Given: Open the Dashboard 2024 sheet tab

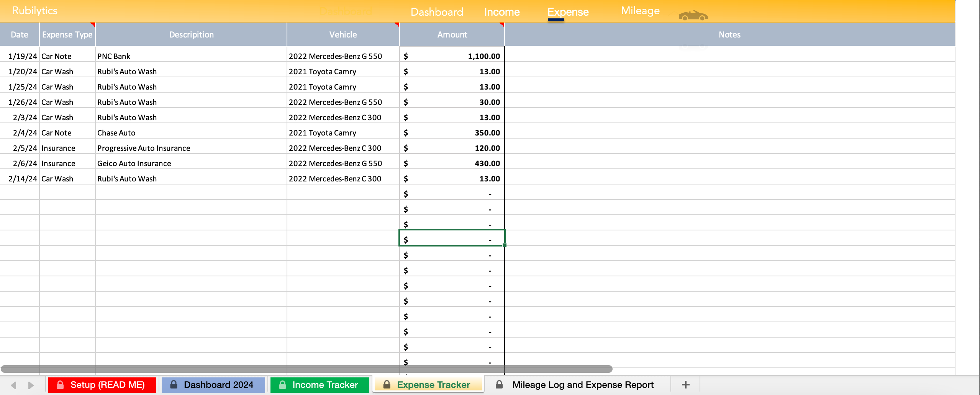Looking at the screenshot, I should (218, 385).
